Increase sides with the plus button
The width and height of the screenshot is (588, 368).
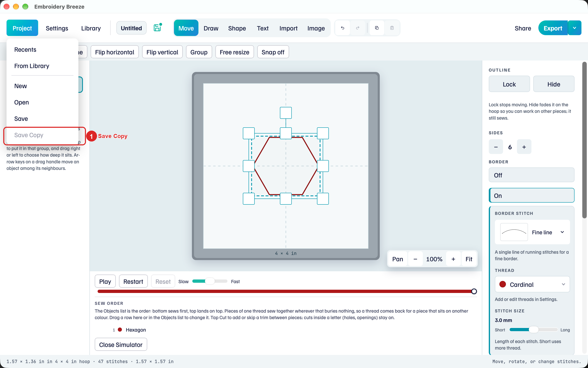[x=524, y=147]
